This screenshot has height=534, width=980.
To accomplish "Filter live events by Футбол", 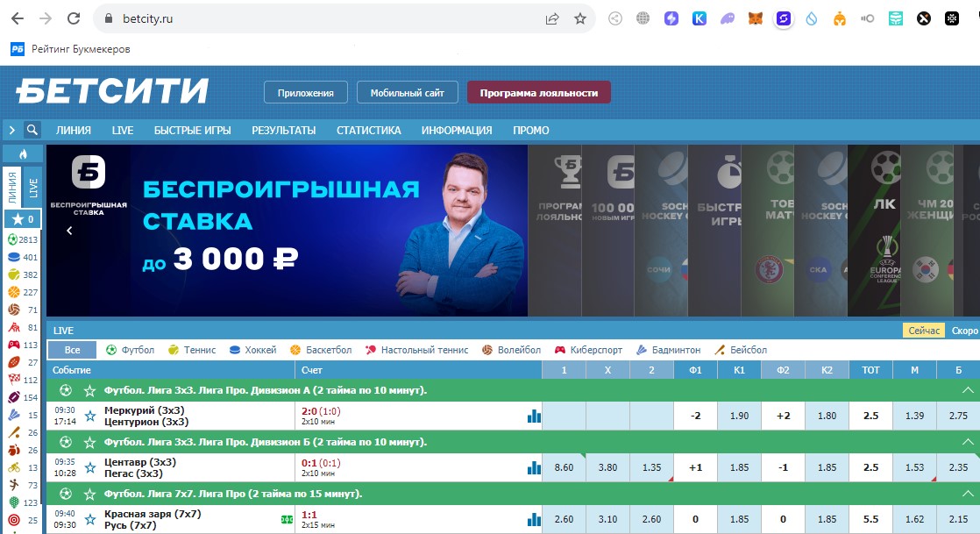I will pos(130,350).
